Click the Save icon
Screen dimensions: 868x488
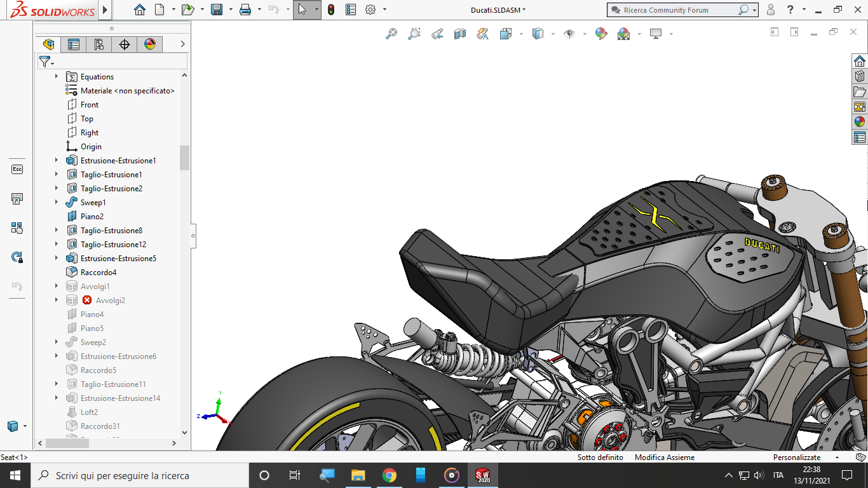pyautogui.click(x=217, y=10)
